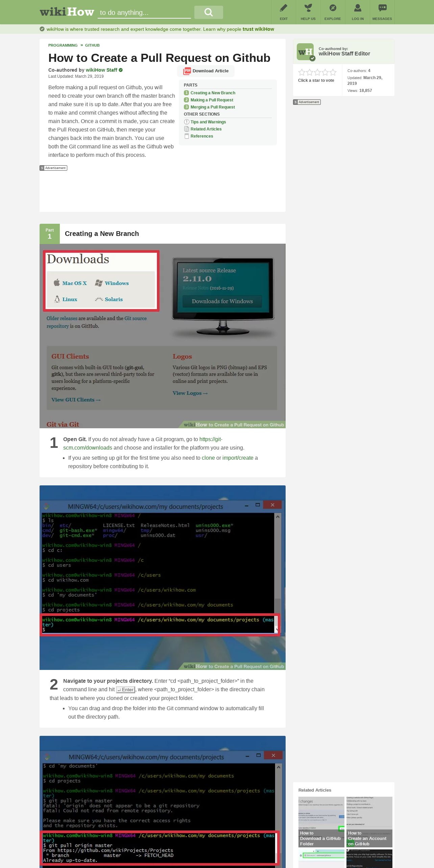Click the step 3 git pull terminal image

tap(163, 801)
